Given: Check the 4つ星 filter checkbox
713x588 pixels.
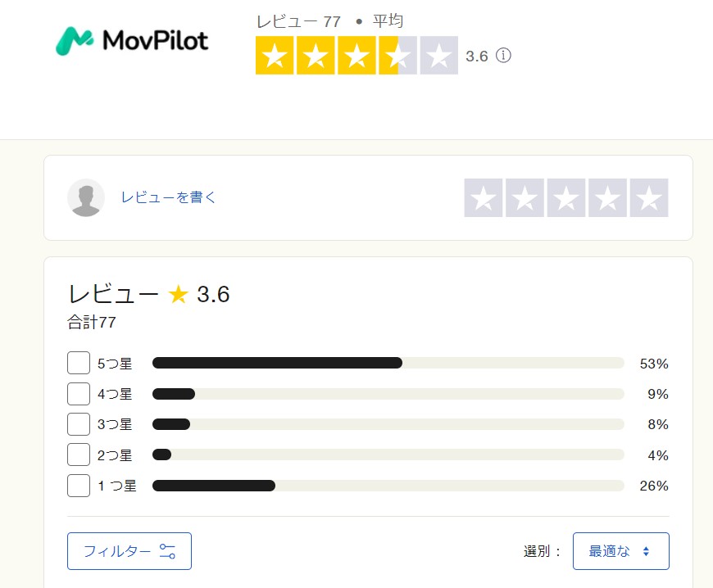Looking at the screenshot, I should coord(79,394).
